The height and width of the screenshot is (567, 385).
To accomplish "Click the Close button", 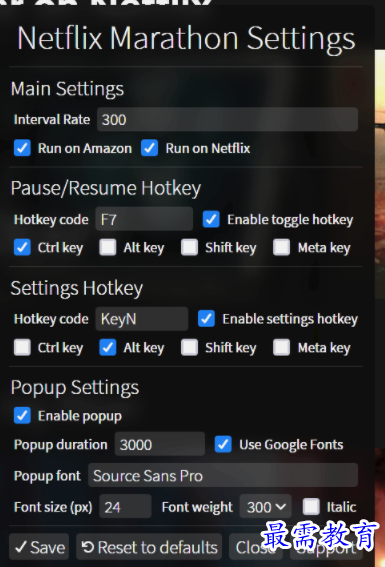I will (x=256, y=547).
